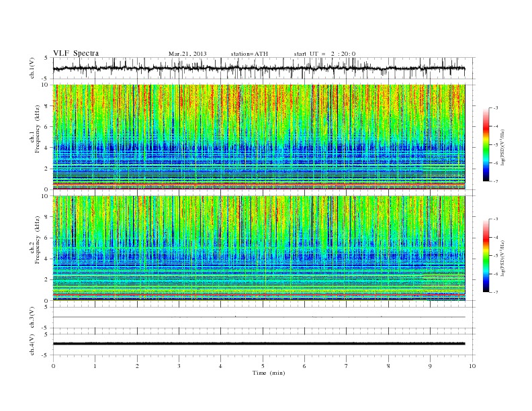Viewport: 532px width, 411px height.
Task: Click the "ch.3(V)" axis label
Action: click(32, 318)
